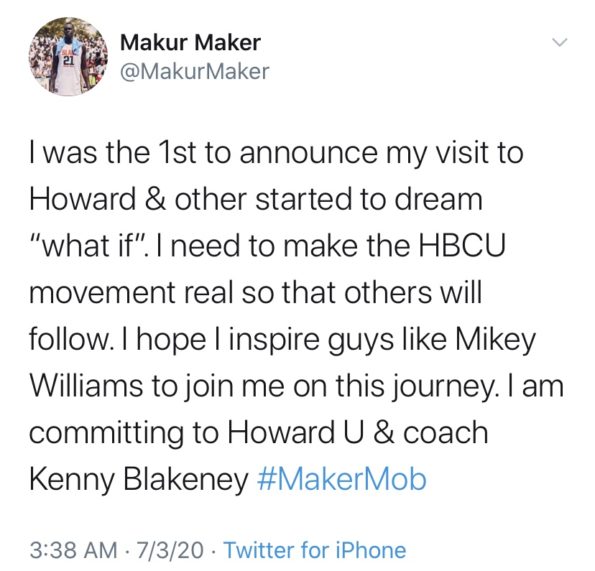Click the word 'committing' in the tweet

[x=106, y=434]
